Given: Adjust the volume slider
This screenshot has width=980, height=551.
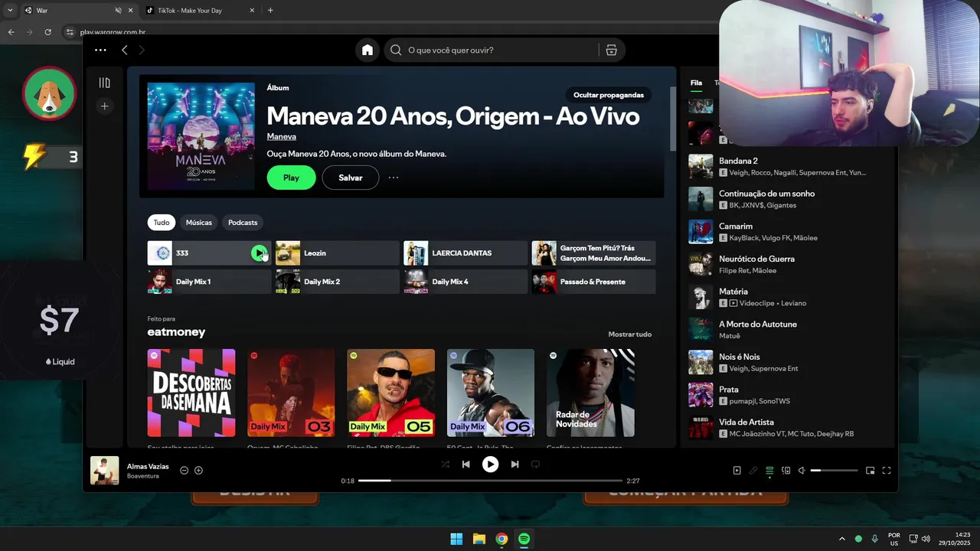Looking at the screenshot, I should [x=834, y=471].
